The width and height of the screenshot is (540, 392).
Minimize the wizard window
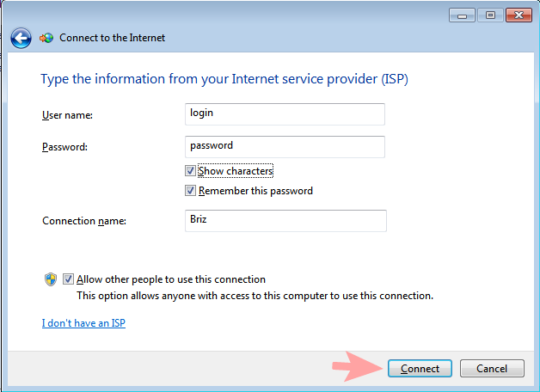click(x=462, y=15)
